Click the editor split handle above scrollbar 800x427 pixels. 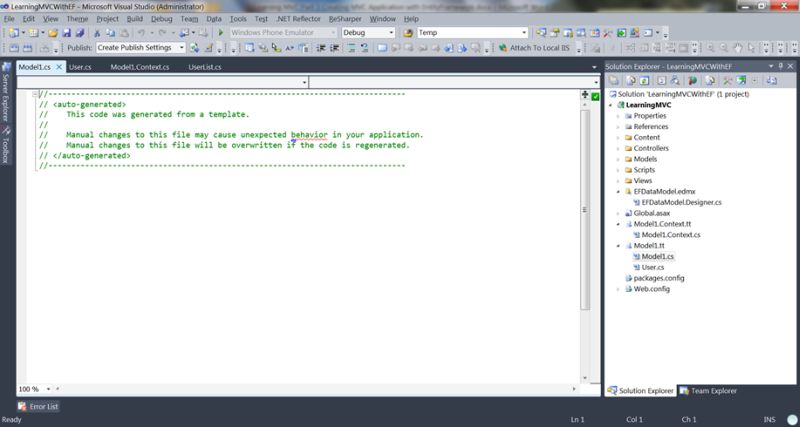(x=585, y=95)
